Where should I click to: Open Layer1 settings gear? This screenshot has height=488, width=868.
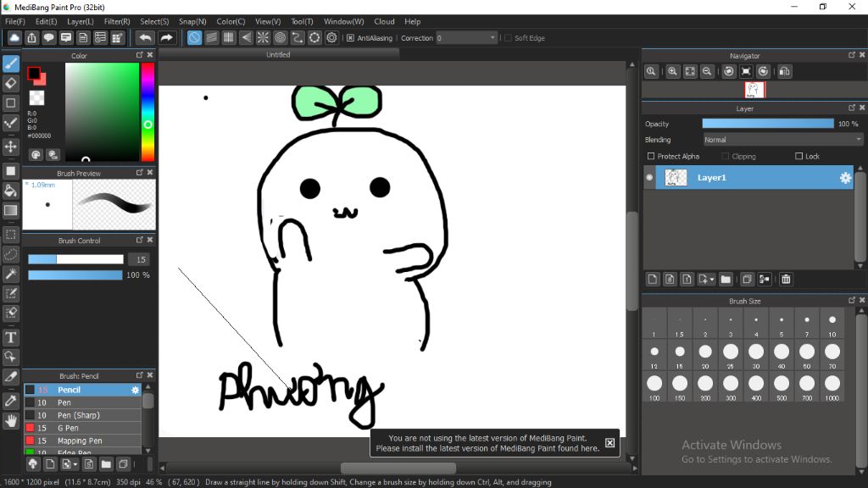click(x=845, y=178)
